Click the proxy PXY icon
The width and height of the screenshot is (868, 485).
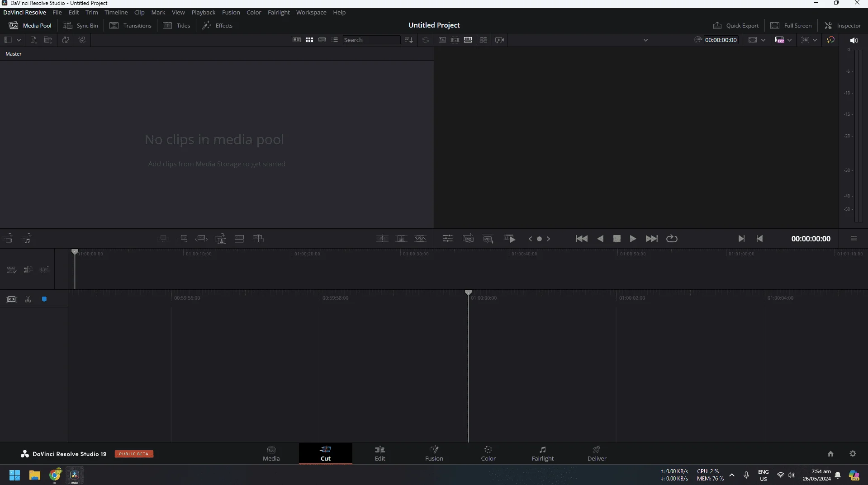coord(779,40)
